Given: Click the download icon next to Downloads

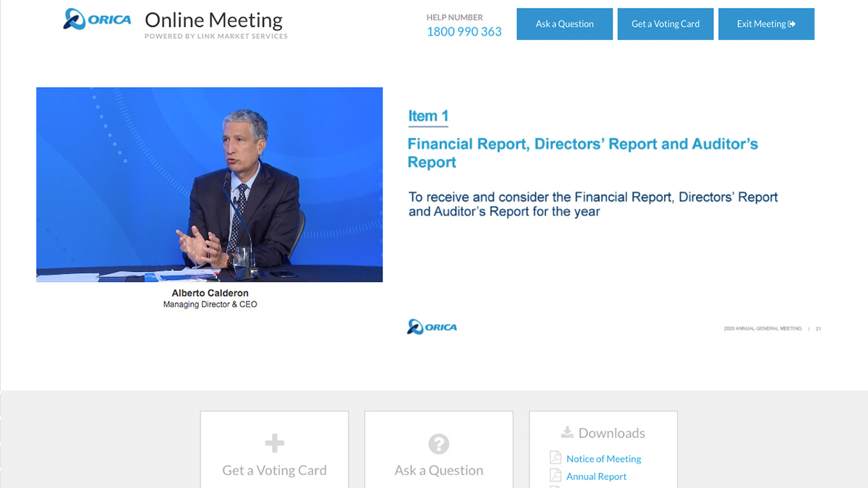Looking at the screenshot, I should coord(567,432).
